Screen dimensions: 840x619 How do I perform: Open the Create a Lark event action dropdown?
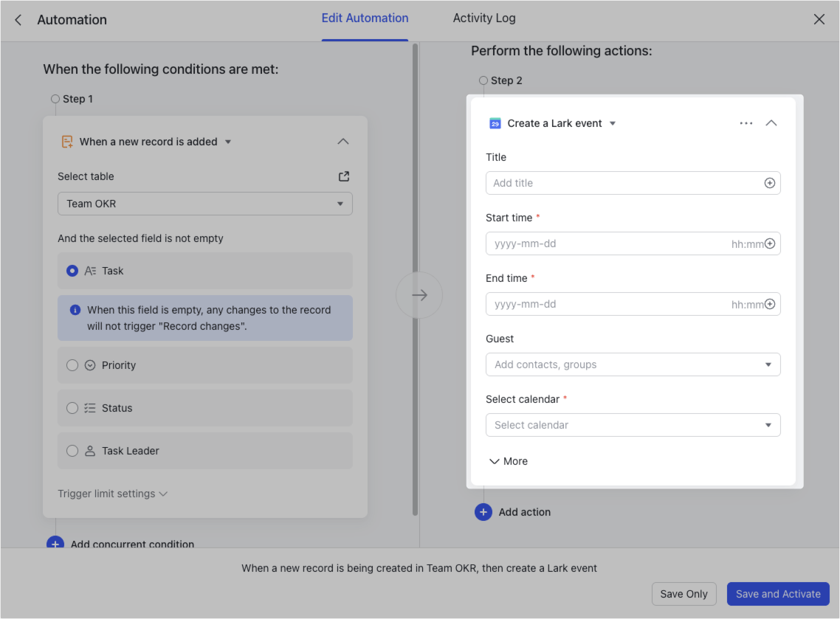(x=613, y=124)
